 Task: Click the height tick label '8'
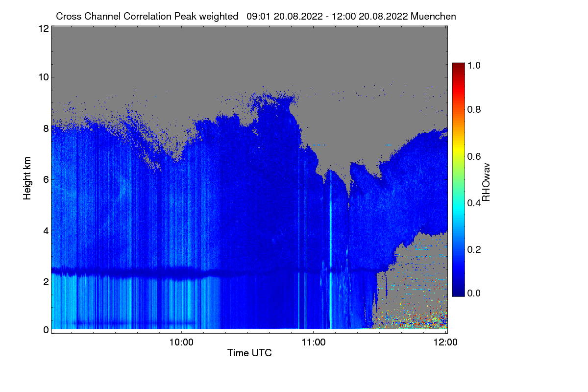coord(46,128)
